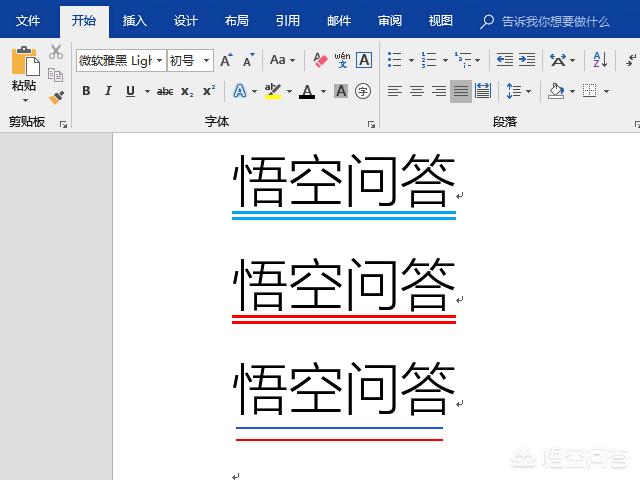Toggle subscript x₂
Viewport: 640px width, 480px height.
point(187,91)
